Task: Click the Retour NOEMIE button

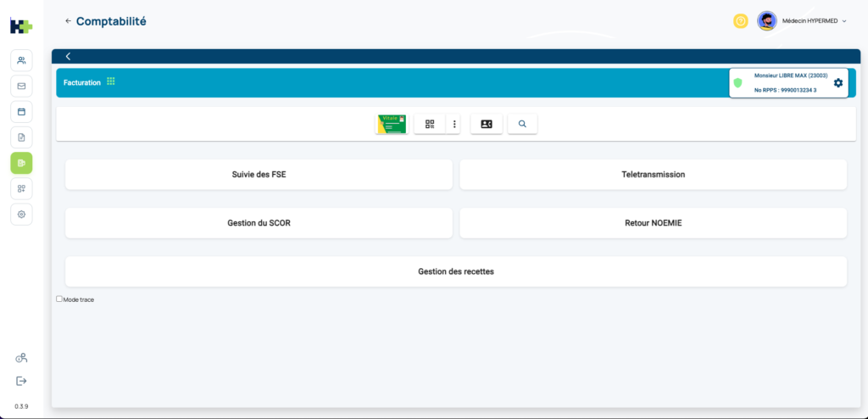Action: (x=653, y=223)
